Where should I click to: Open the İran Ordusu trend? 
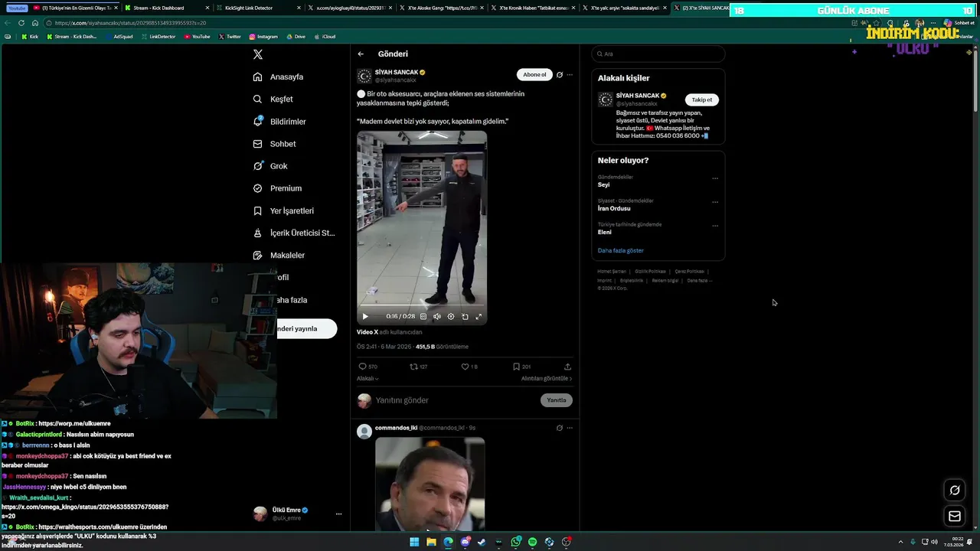point(614,208)
